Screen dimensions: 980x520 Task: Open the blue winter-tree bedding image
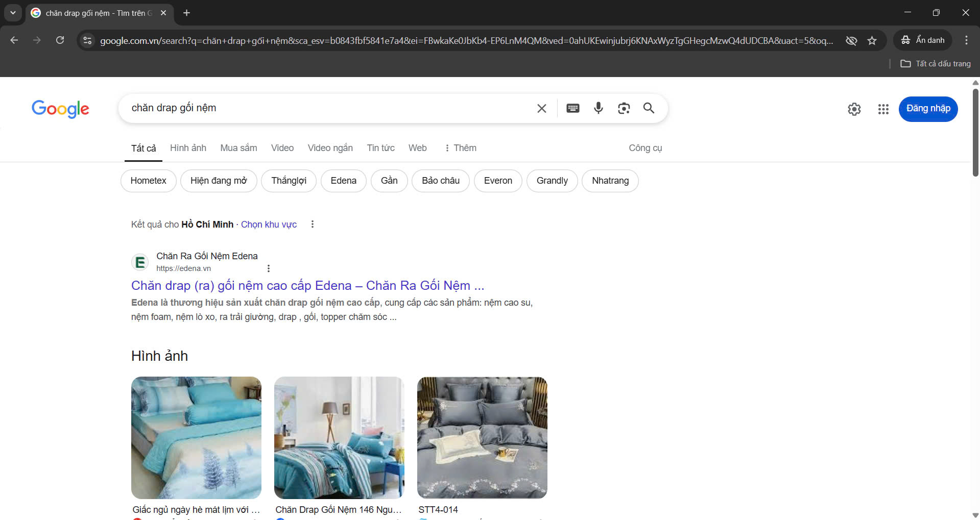pos(196,438)
